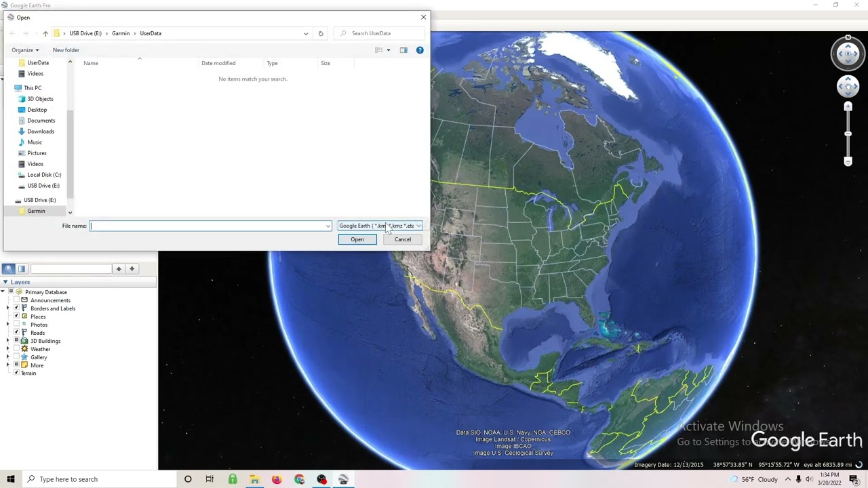The height and width of the screenshot is (488, 868).
Task: Select Documents in the navigation pane
Action: pyautogui.click(x=41, y=121)
